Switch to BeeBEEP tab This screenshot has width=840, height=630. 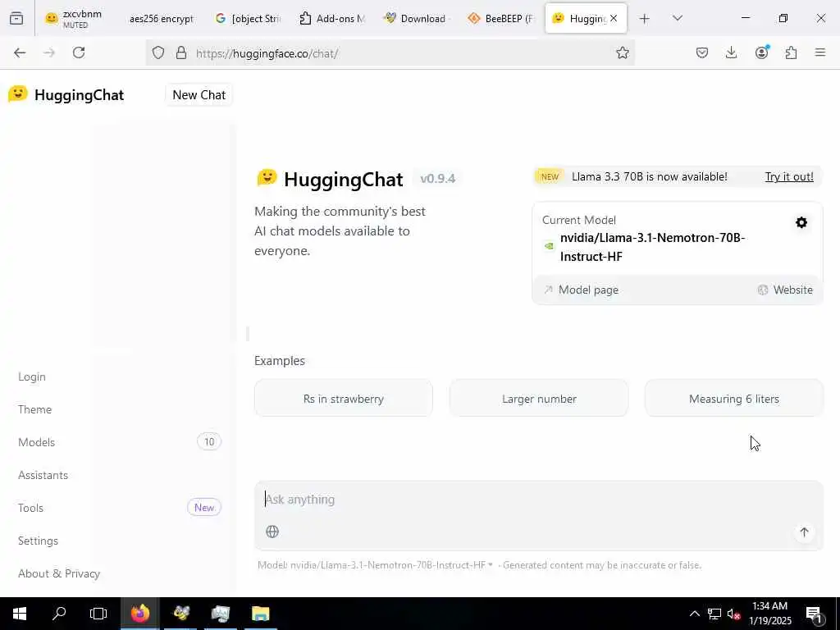pos(501,19)
